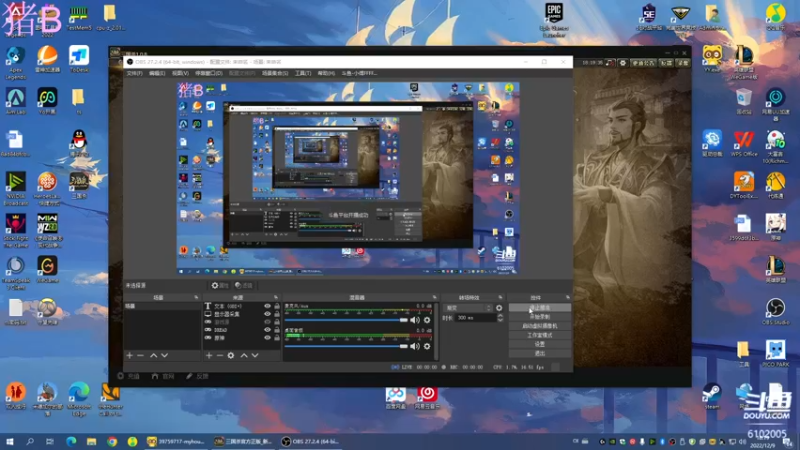Screen dimensions: 800x450
Task: Mute the 桌面音频 channel speaker icon
Action: point(415,346)
